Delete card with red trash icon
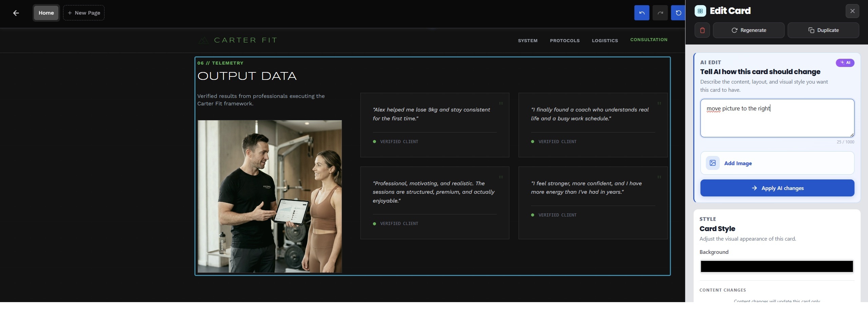868x331 pixels. pyautogui.click(x=702, y=30)
